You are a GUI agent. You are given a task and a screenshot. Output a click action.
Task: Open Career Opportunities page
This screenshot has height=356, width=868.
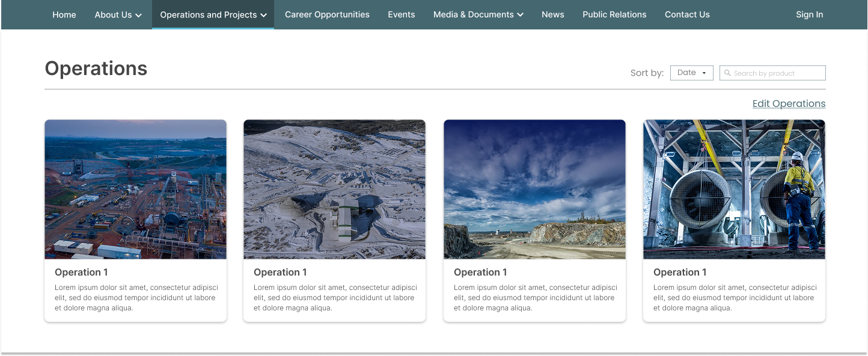pyautogui.click(x=327, y=14)
